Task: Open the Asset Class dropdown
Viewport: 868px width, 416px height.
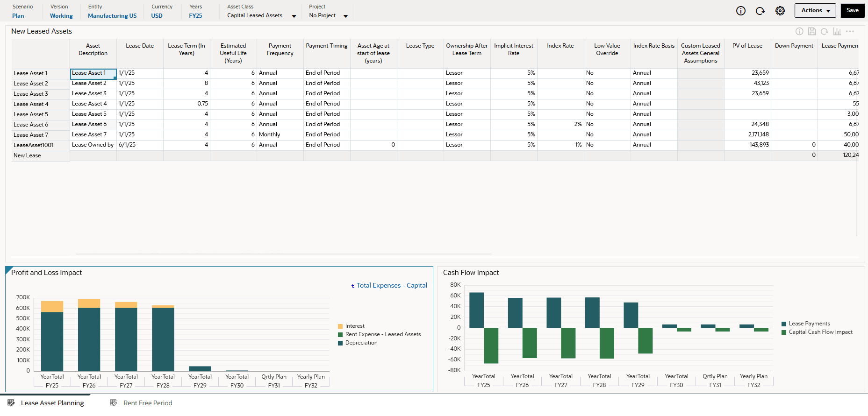Action: pyautogui.click(x=294, y=16)
